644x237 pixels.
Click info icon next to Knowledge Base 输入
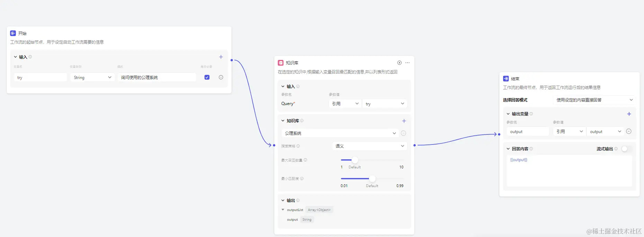tap(298, 86)
